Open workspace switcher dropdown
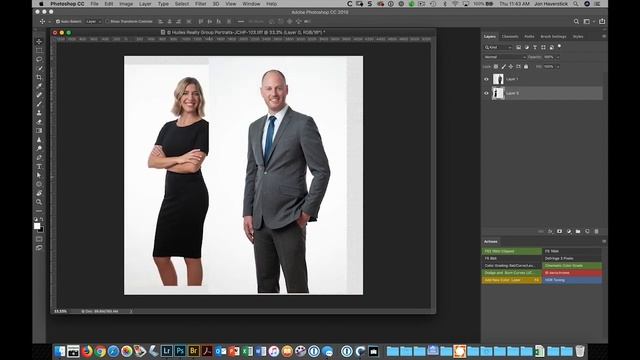Viewport: 640px width, 360px height. 588,21
